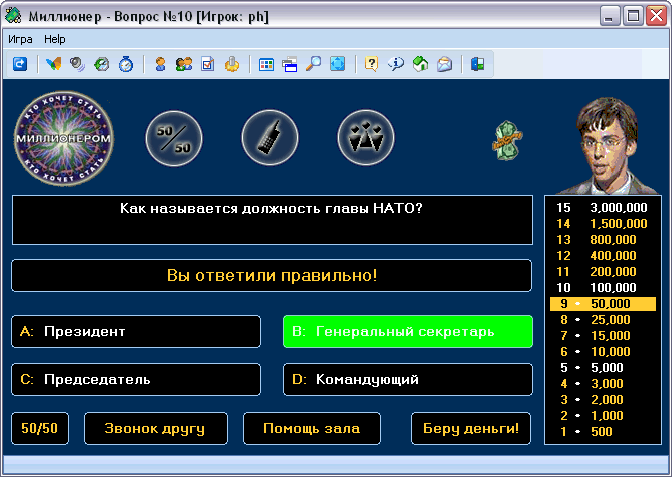Click the envelope icon in the toolbar
The image size is (672, 477).
(x=444, y=64)
